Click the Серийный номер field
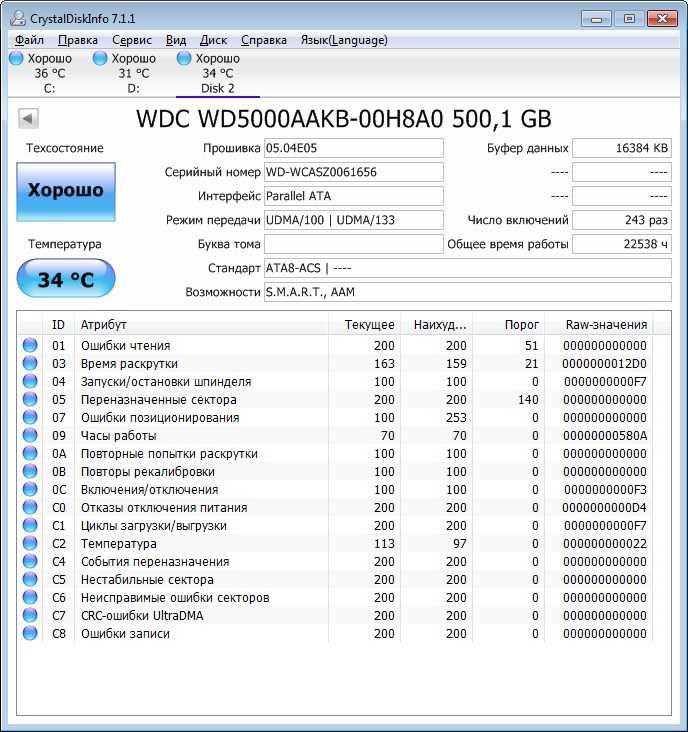Viewport: 688px width, 732px height. (x=353, y=172)
